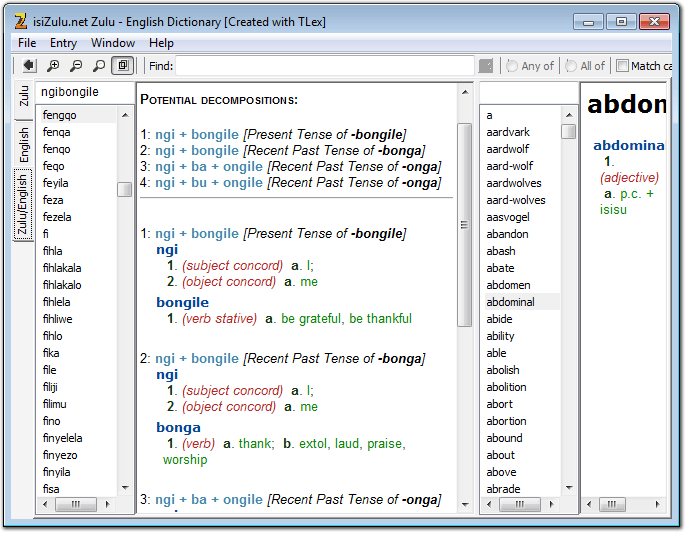687x534 pixels.
Task: Toggle the window layout icon in toolbar
Action: click(x=123, y=66)
